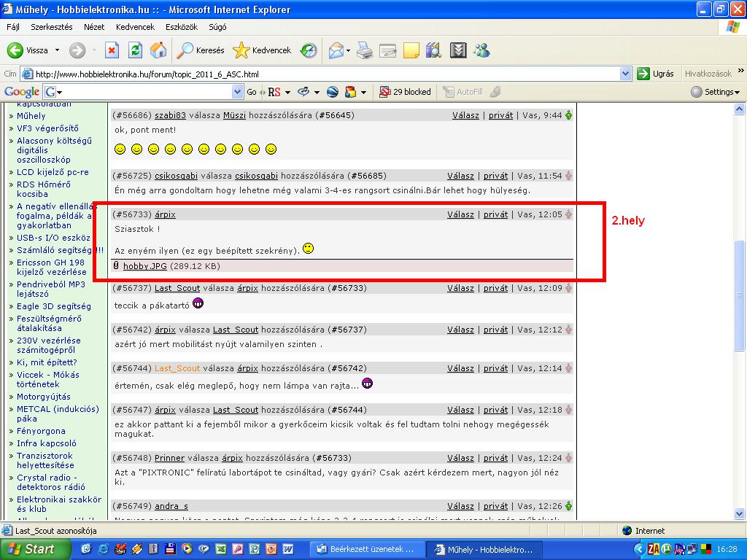Open Fényorgona sidebar topic
The height and width of the screenshot is (560, 747).
(x=41, y=431)
